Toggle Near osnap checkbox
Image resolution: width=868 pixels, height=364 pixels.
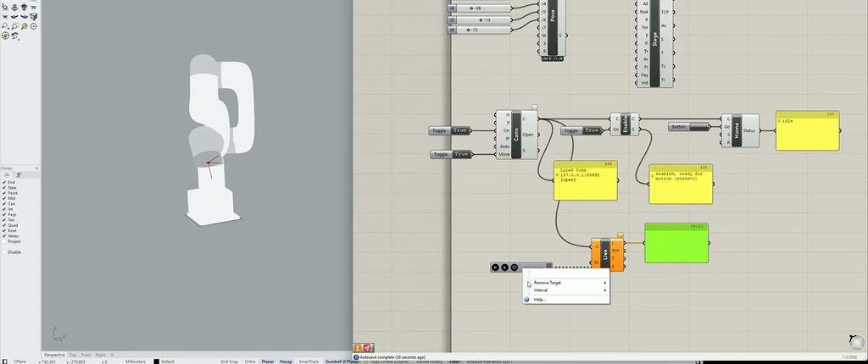(4, 188)
